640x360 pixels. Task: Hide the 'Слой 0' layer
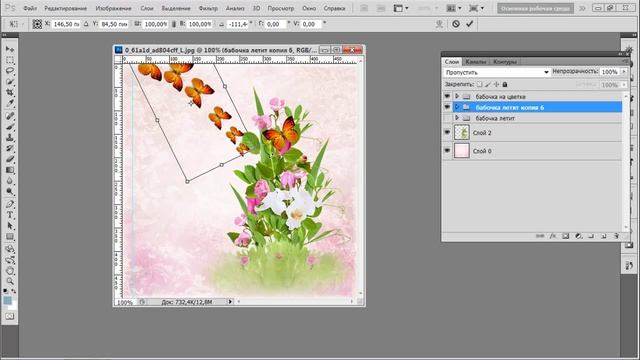tap(447, 151)
